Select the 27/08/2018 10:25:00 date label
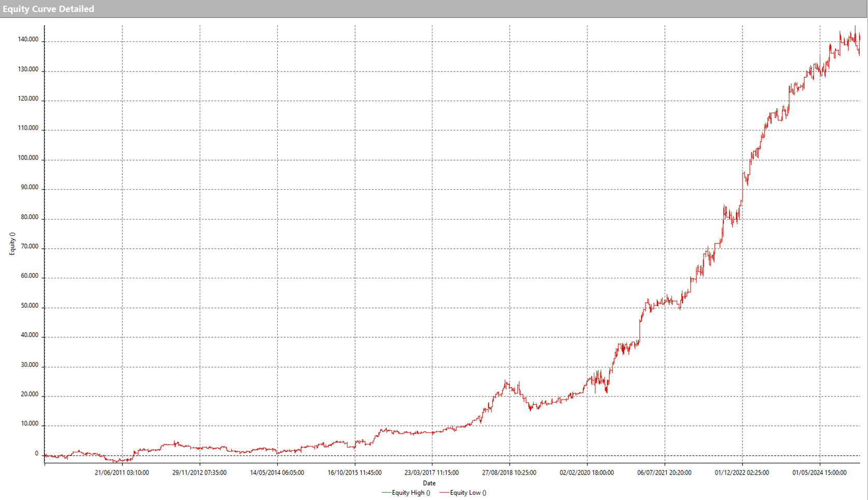This screenshot has width=868, height=500. pyautogui.click(x=509, y=473)
